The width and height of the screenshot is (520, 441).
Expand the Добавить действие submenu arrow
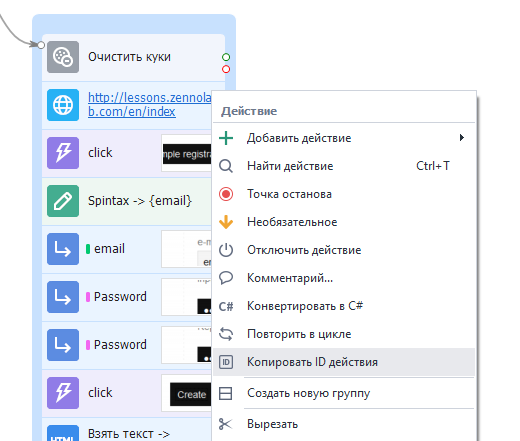point(462,138)
